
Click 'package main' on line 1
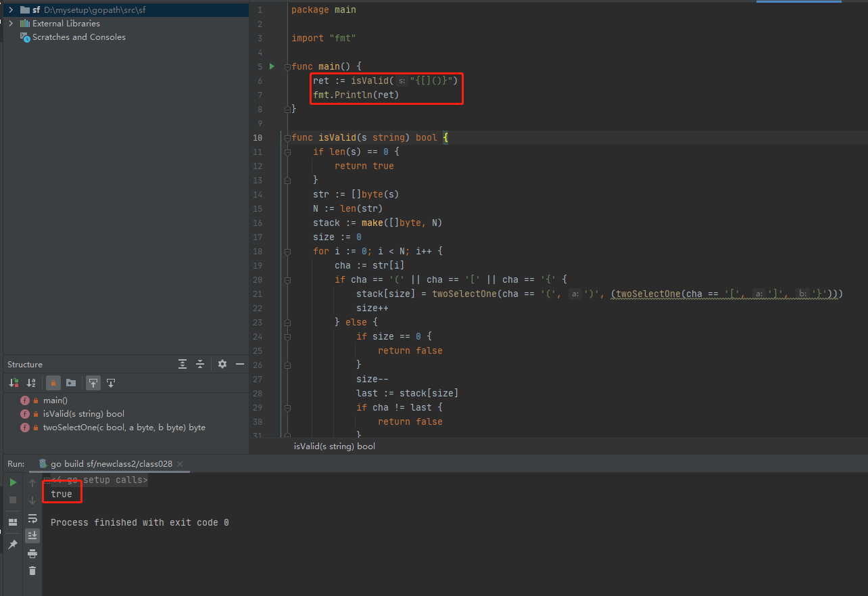pos(324,9)
